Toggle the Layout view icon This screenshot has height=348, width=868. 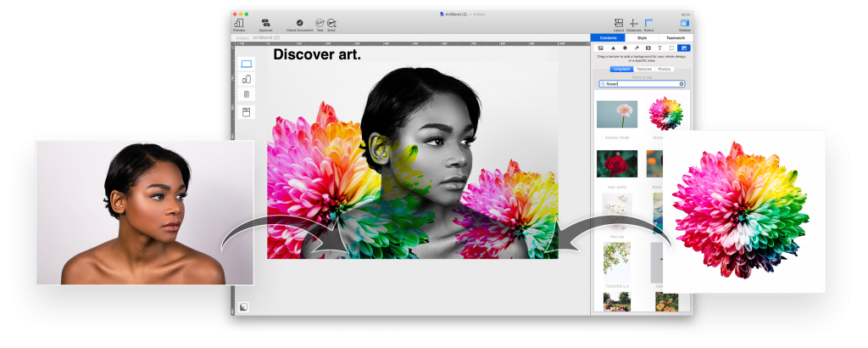619,23
